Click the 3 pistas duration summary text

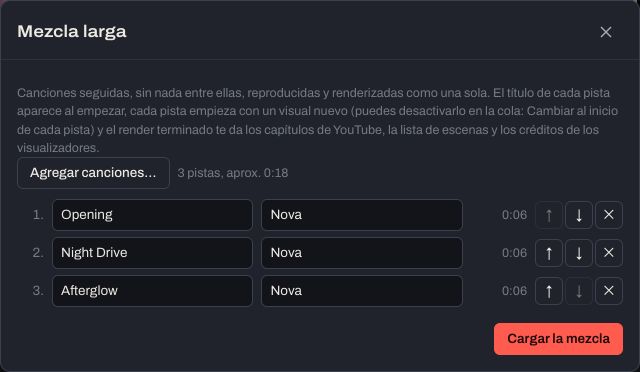coord(233,173)
